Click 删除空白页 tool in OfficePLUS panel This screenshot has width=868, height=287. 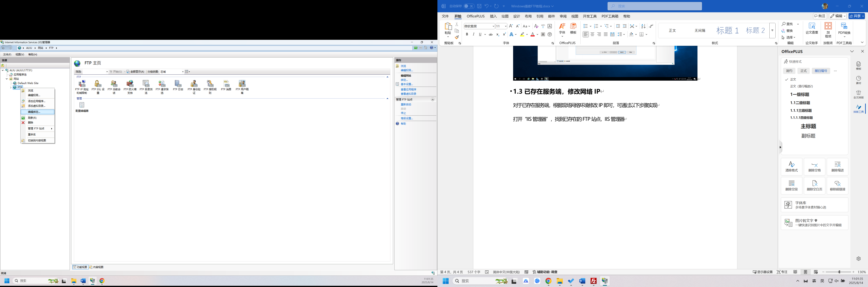(814, 186)
